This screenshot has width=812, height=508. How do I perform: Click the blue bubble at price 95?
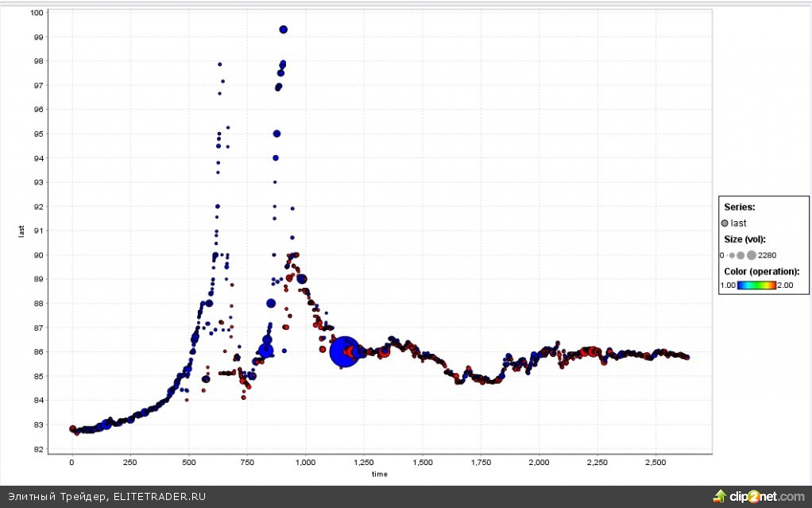point(276,134)
